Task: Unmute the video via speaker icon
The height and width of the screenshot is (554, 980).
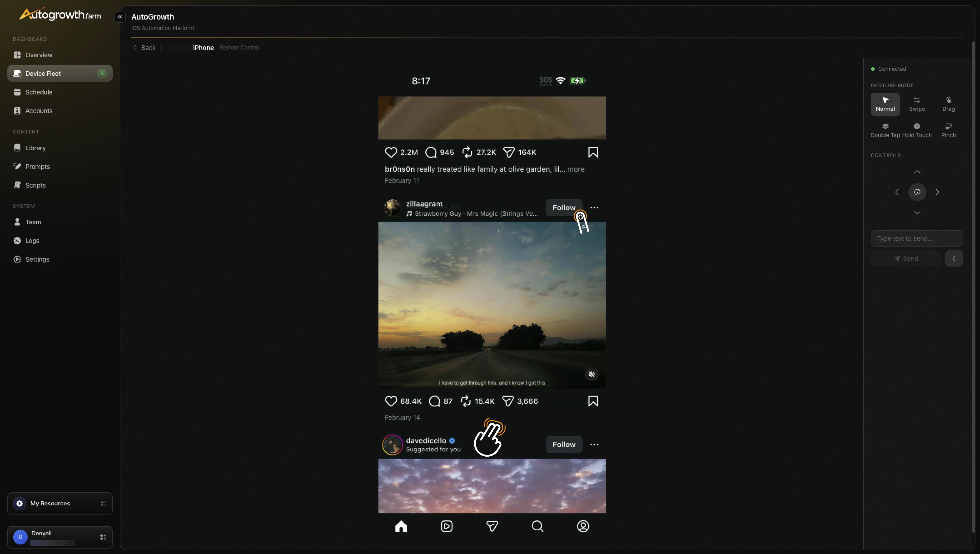Action: pyautogui.click(x=591, y=374)
